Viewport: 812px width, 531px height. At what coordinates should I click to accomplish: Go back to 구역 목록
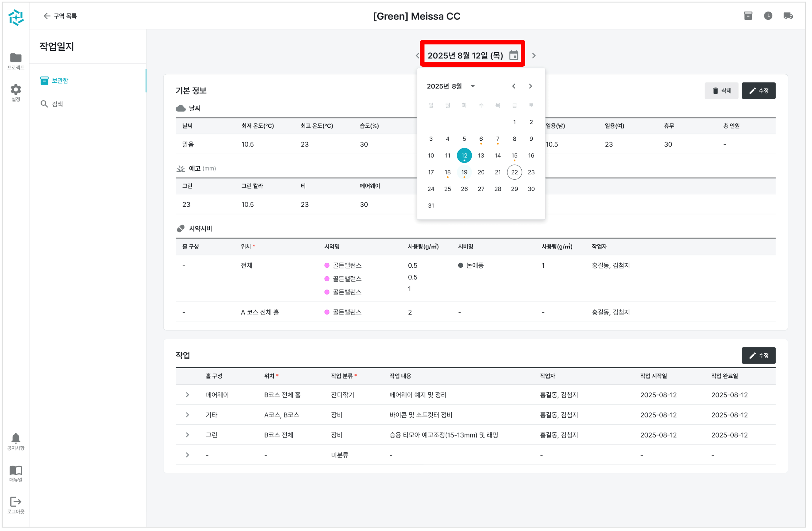[60, 16]
